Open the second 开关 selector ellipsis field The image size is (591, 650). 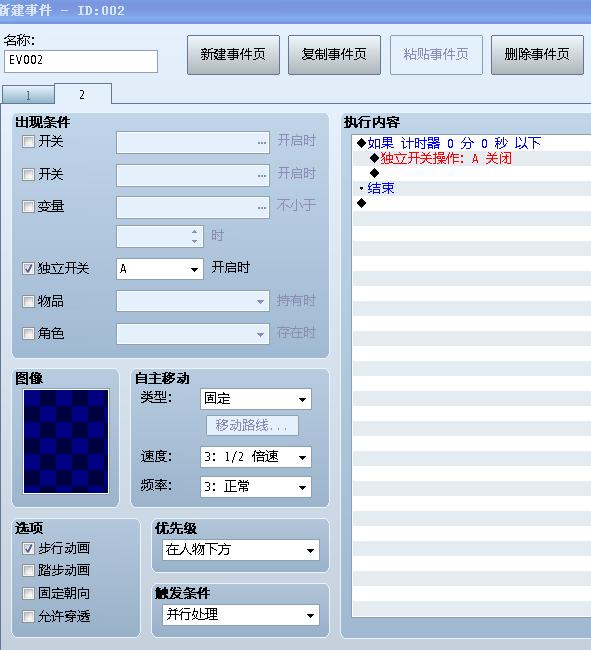coord(193,175)
